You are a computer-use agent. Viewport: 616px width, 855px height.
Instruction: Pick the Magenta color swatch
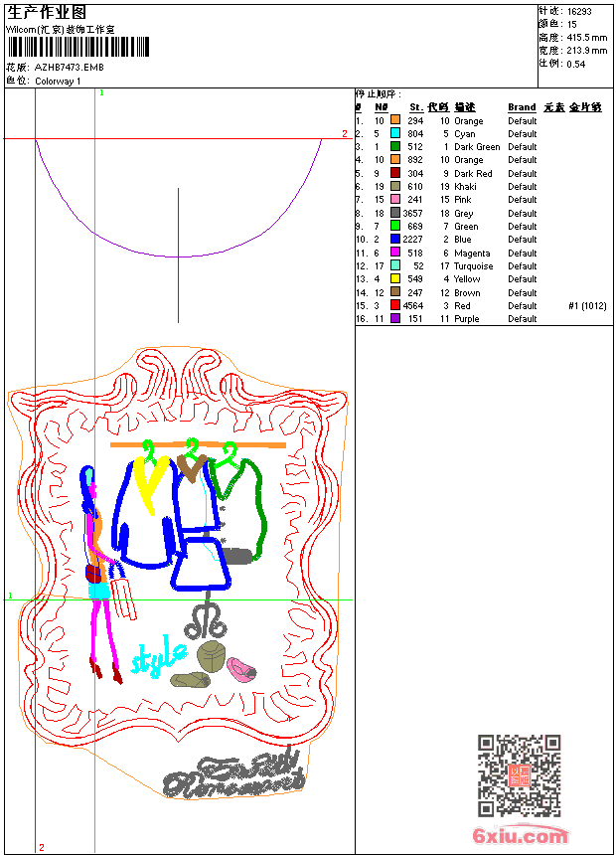tap(395, 253)
